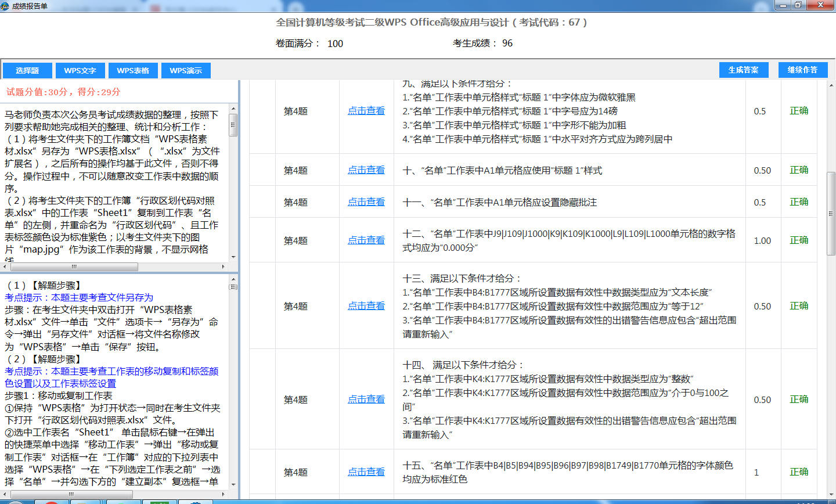
Task: Click up arrow of 解题步骤 panel scrollbar
Action: point(233,279)
